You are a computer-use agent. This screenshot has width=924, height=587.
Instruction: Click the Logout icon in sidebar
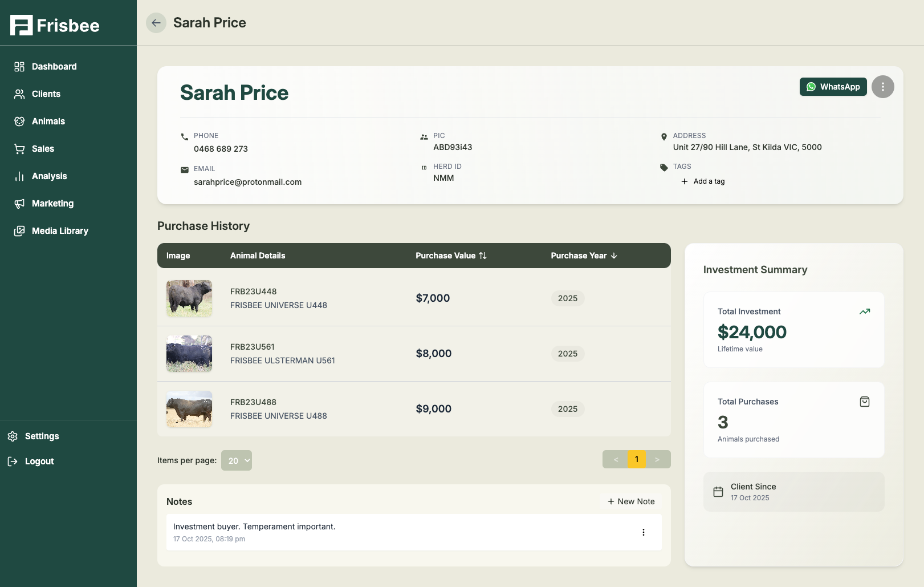pyautogui.click(x=13, y=461)
